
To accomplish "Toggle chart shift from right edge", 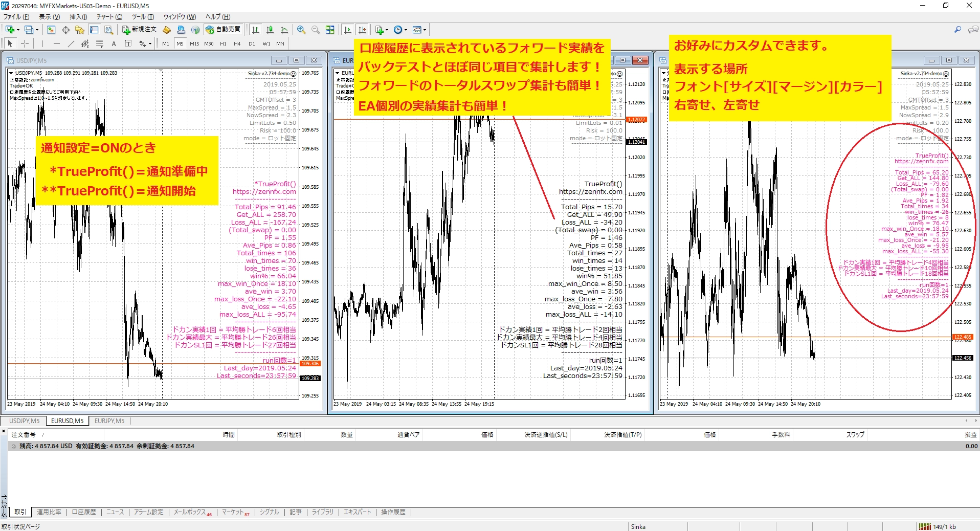I will (362, 30).
